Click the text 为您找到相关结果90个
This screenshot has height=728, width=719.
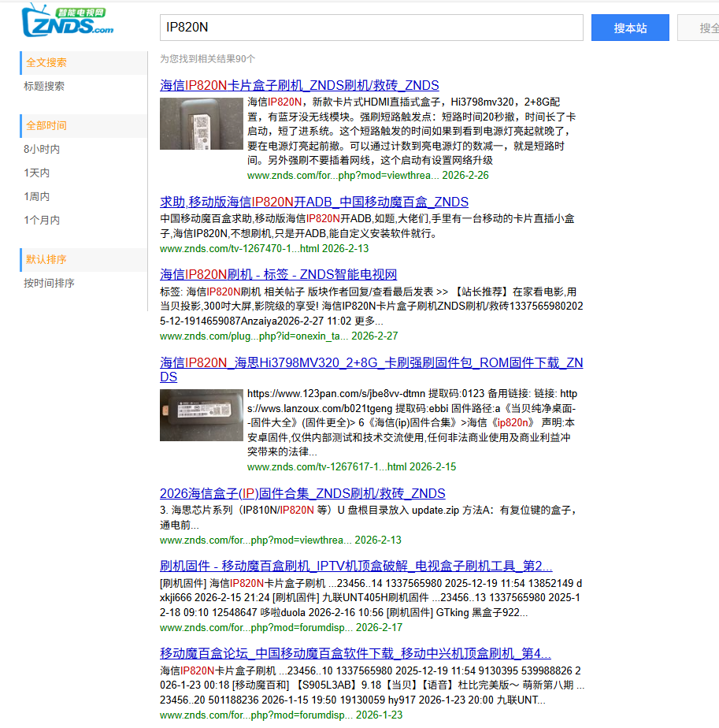pyautogui.click(x=207, y=59)
